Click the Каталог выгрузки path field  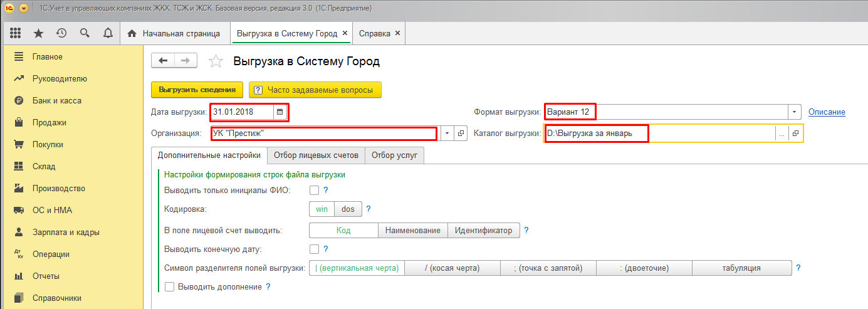click(x=660, y=134)
